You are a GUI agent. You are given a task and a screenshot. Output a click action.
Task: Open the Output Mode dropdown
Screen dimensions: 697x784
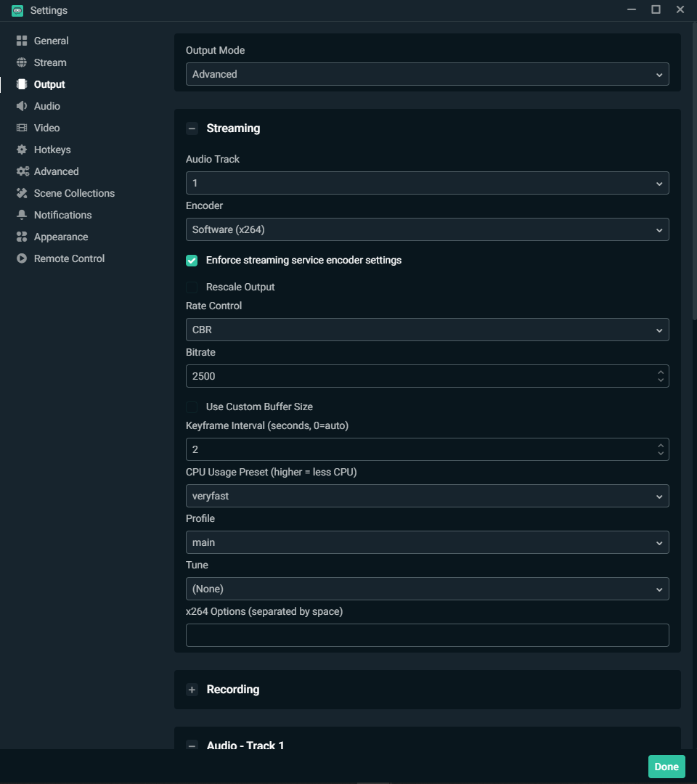click(427, 74)
